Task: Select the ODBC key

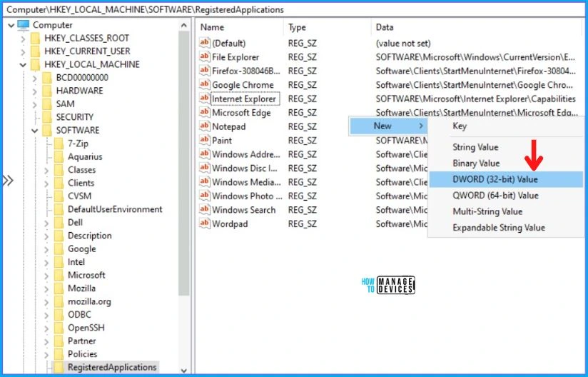Action: pyautogui.click(x=79, y=315)
